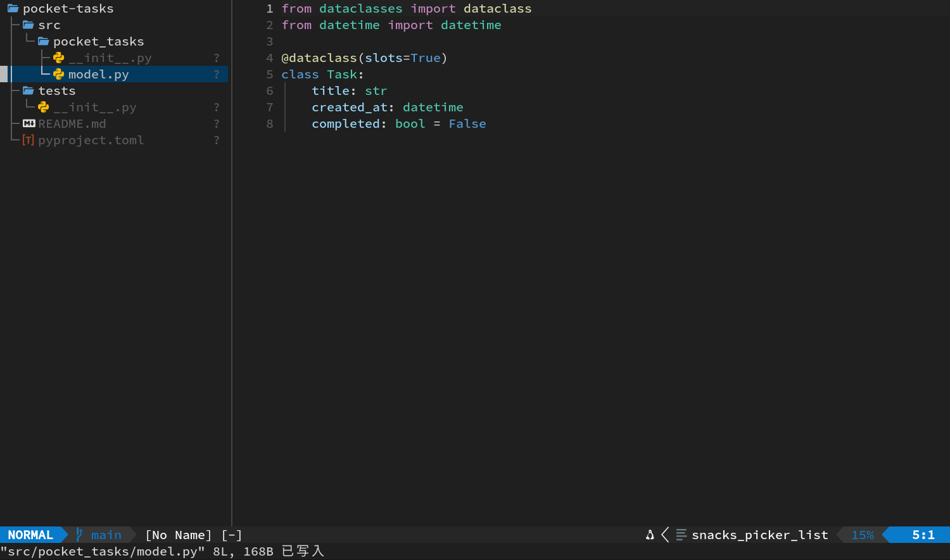This screenshot has width=950, height=560.
Task: Click the 'class' keyword on line 5
Action: (300, 75)
